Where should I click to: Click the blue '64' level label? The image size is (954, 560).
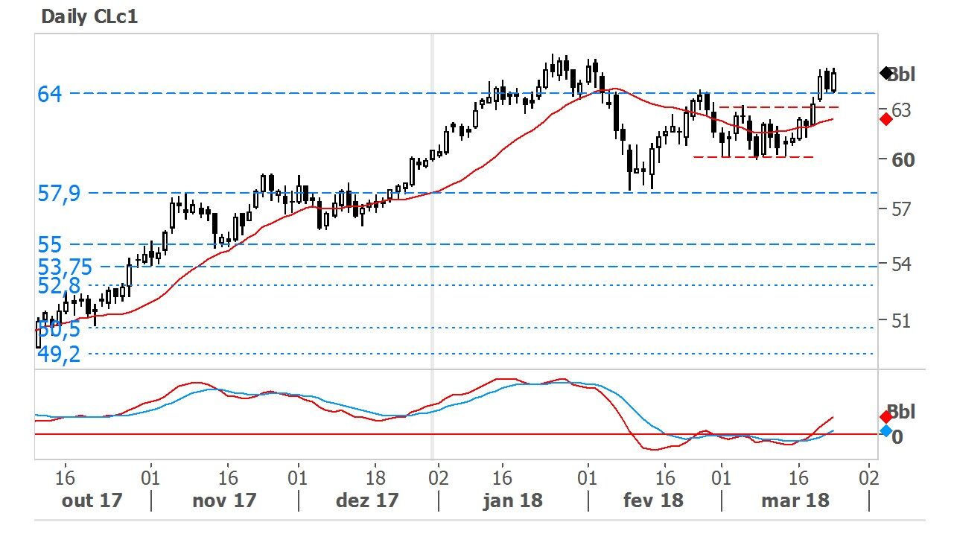pos(49,95)
